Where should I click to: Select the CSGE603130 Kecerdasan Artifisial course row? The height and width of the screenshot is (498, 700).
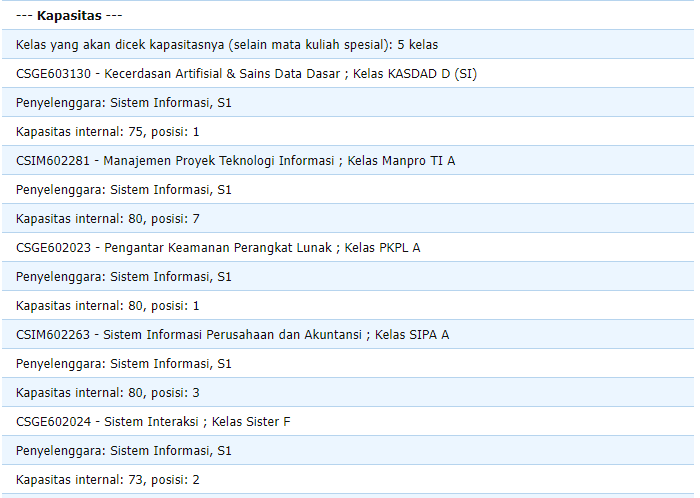pyautogui.click(x=348, y=73)
